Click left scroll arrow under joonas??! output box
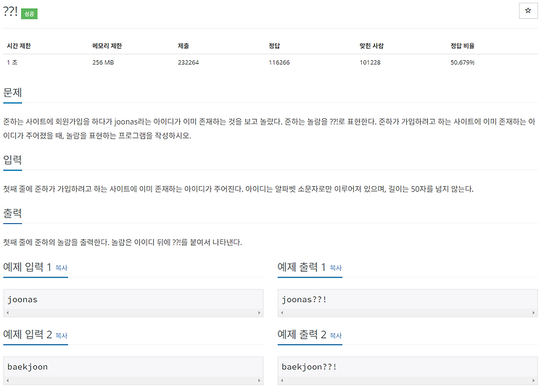Image resolution: width=544 pixels, height=392 pixels. click(282, 312)
